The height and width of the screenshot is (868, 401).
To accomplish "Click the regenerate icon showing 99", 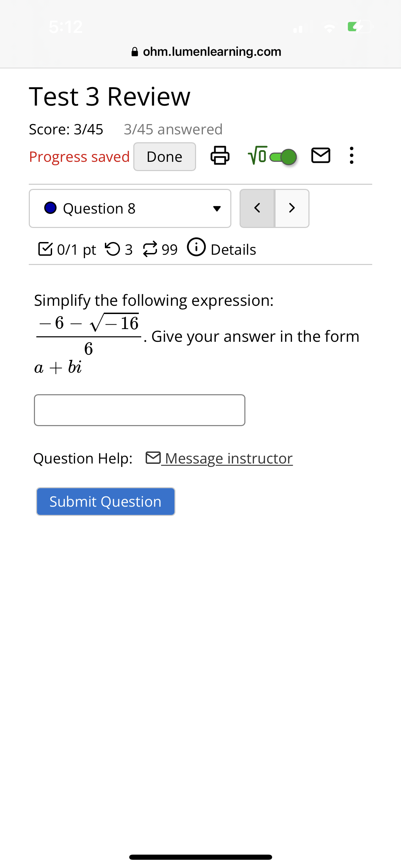I will [150, 249].
